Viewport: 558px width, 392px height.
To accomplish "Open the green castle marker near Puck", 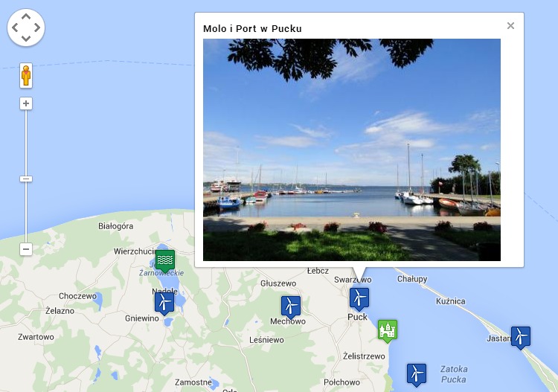I will 388,331.
